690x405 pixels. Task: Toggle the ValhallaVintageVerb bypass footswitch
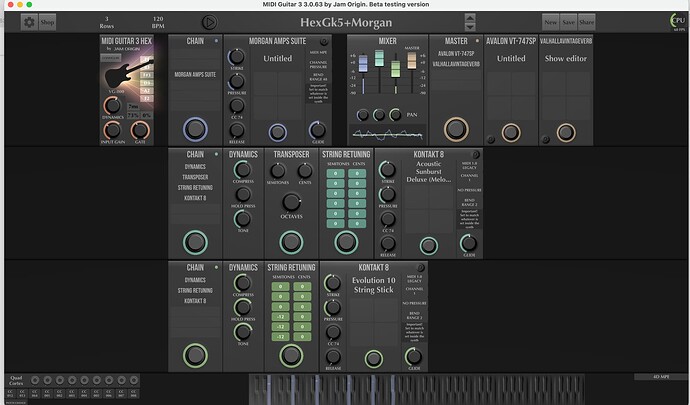(x=565, y=133)
